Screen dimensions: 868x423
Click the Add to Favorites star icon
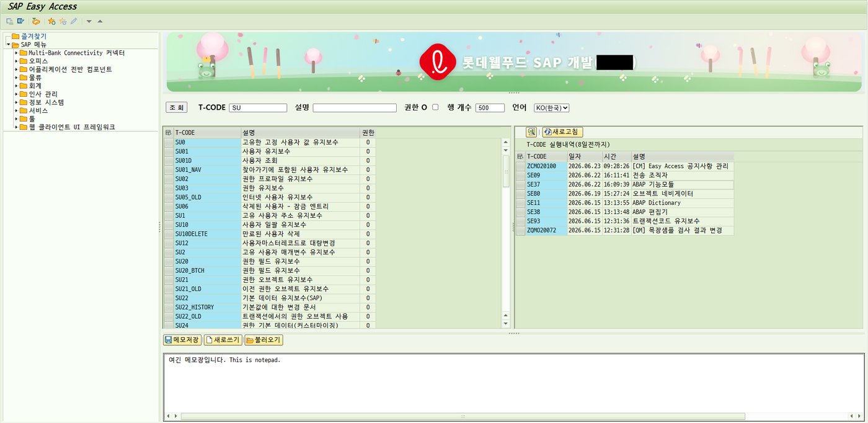point(52,21)
